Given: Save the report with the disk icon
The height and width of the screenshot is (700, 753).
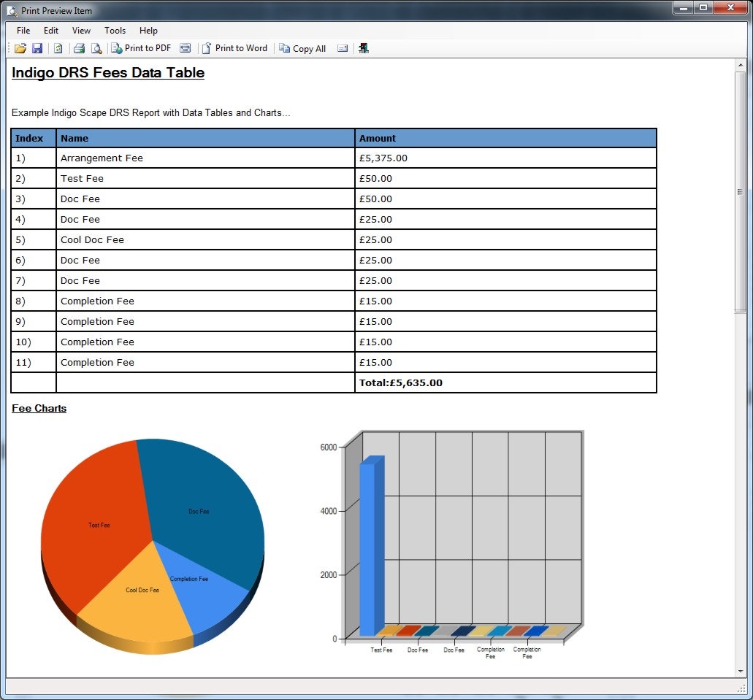Looking at the screenshot, I should point(37,48).
